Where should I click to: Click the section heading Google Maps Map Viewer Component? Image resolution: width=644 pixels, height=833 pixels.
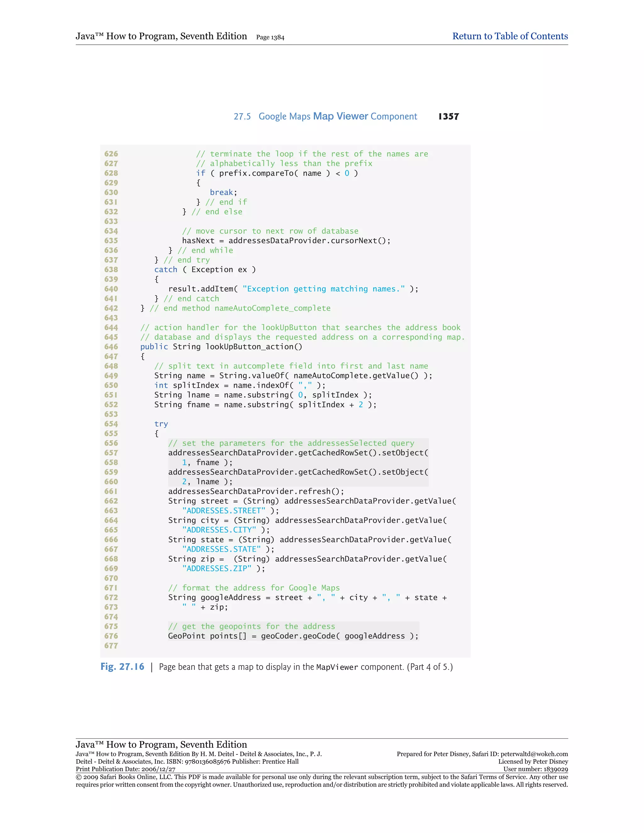pyautogui.click(x=338, y=116)
